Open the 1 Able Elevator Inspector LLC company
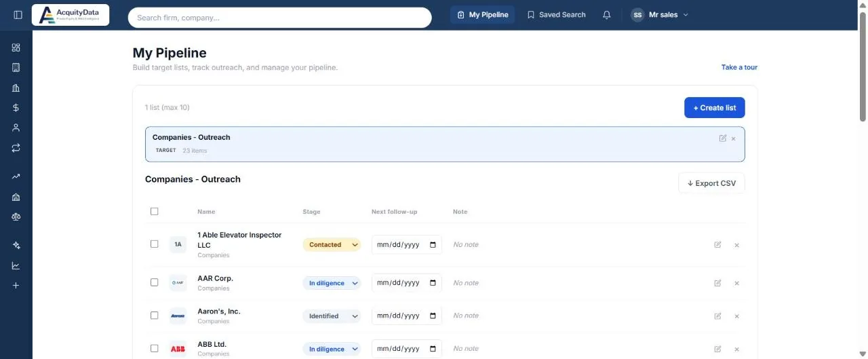Screen dimensions: 868x359 pyautogui.click(x=239, y=240)
